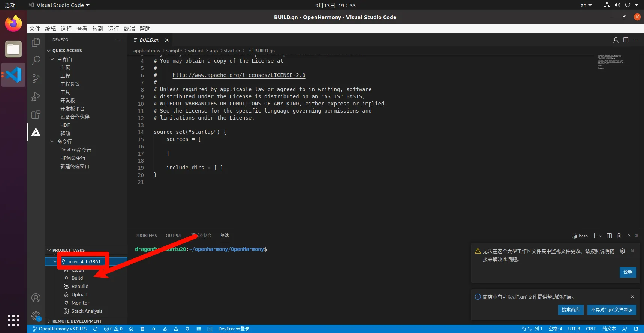Open the Apache license URL link
Viewport: 644px width, 333px height.
click(x=239, y=75)
